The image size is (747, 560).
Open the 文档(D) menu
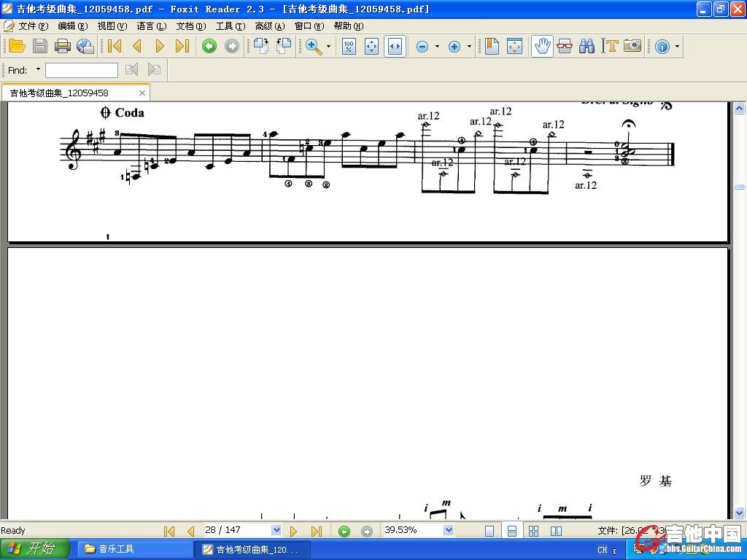point(191,26)
